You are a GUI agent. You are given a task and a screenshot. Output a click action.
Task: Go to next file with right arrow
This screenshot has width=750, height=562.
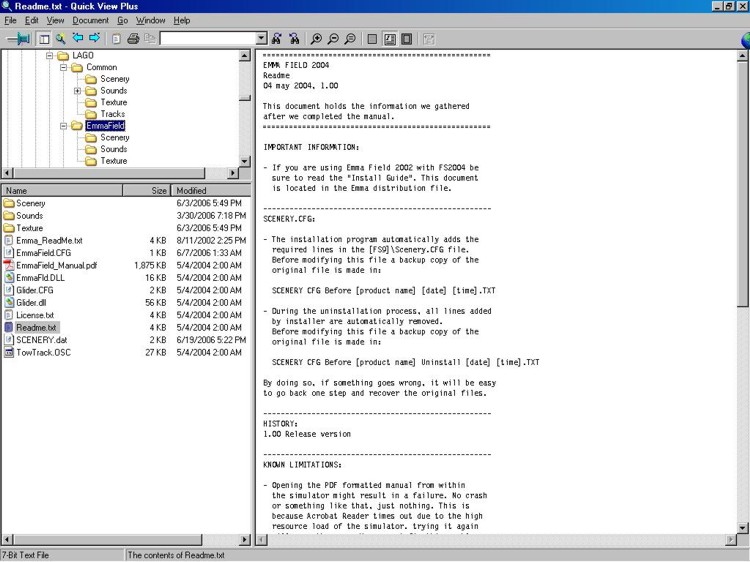coord(95,38)
